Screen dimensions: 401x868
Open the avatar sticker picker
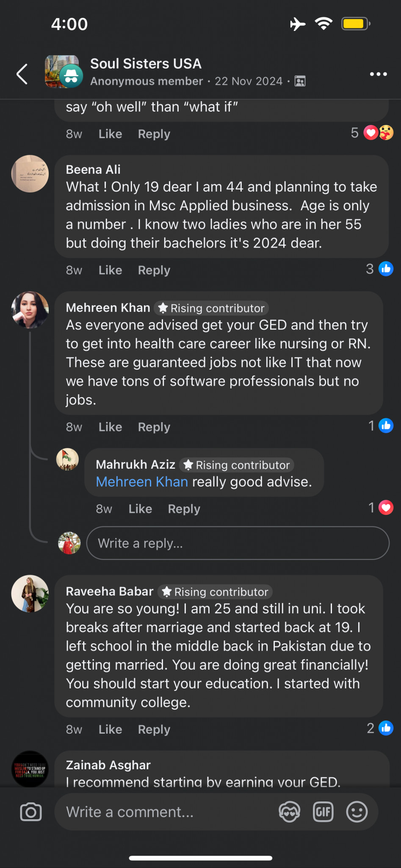289,812
